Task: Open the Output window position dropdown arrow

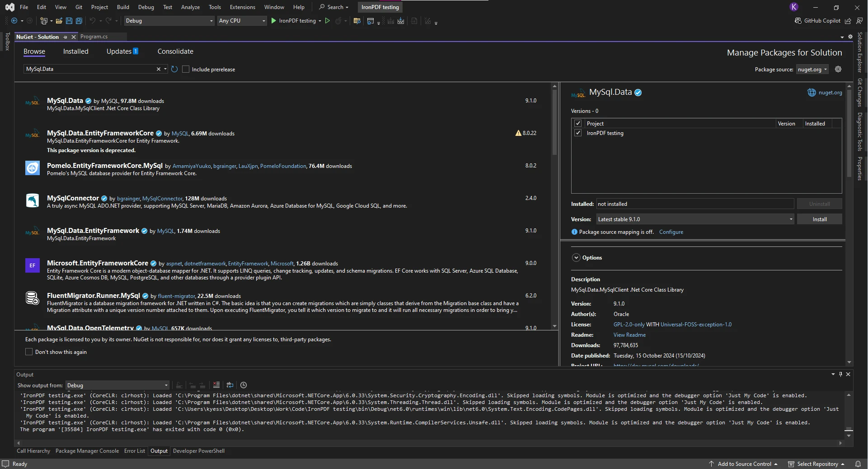Action: click(833, 374)
